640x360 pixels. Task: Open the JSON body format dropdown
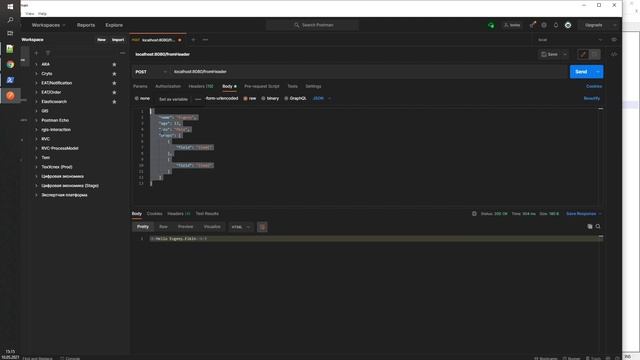click(322, 98)
